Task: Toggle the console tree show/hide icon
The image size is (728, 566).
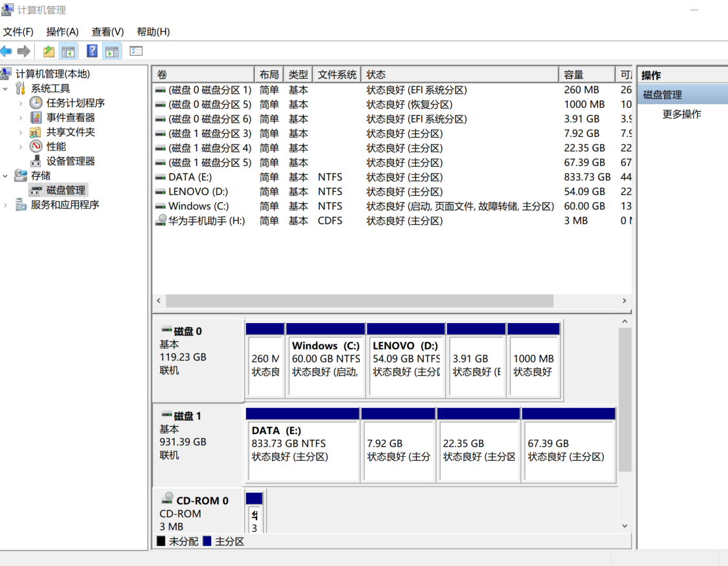Action: click(x=68, y=51)
